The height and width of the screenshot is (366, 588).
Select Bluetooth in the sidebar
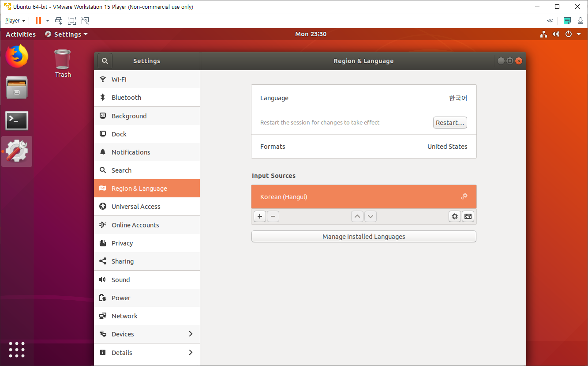[147, 97]
